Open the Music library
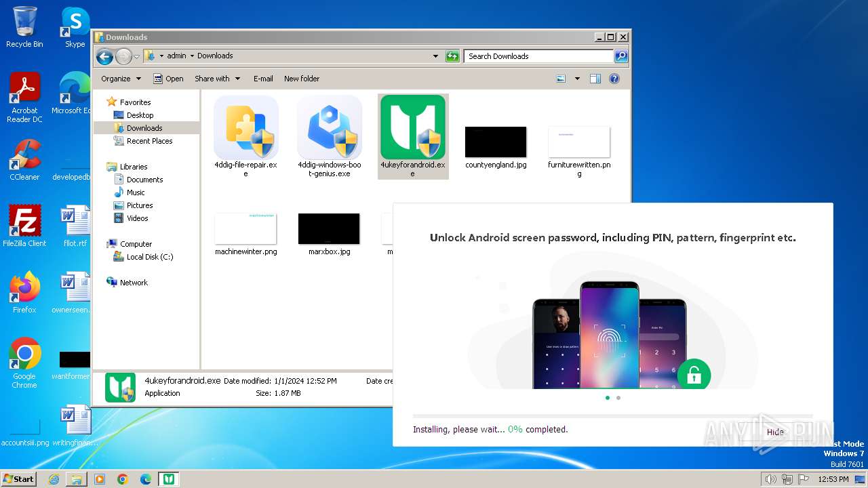Screen dimensions: 868x488 (x=136, y=192)
